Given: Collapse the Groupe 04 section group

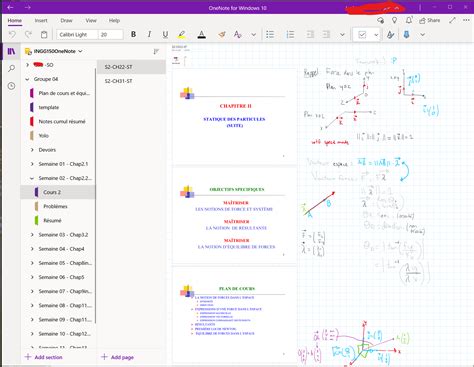Looking at the screenshot, I should 27,79.
